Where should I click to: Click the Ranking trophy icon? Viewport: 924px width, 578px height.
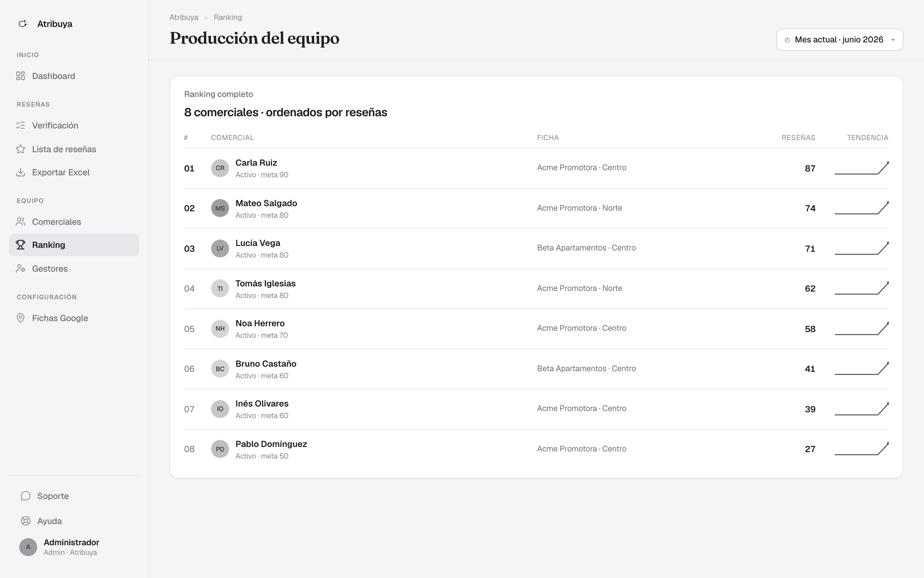(x=21, y=245)
